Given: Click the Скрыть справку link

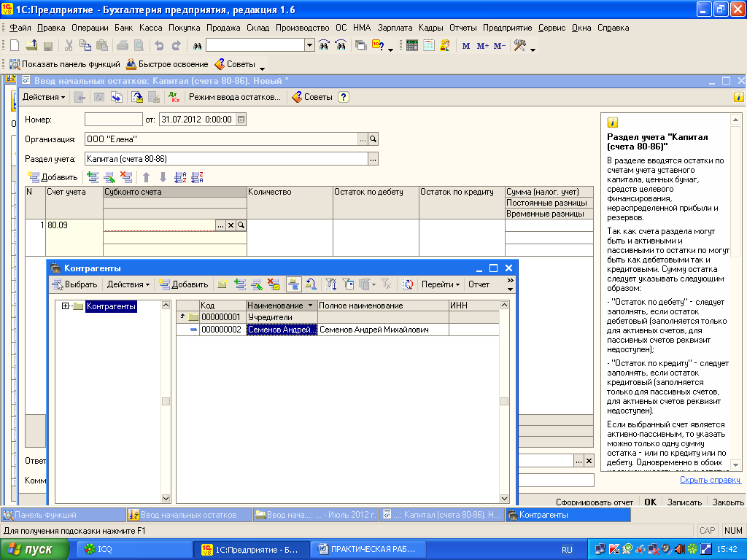Looking at the screenshot, I should (710, 480).
